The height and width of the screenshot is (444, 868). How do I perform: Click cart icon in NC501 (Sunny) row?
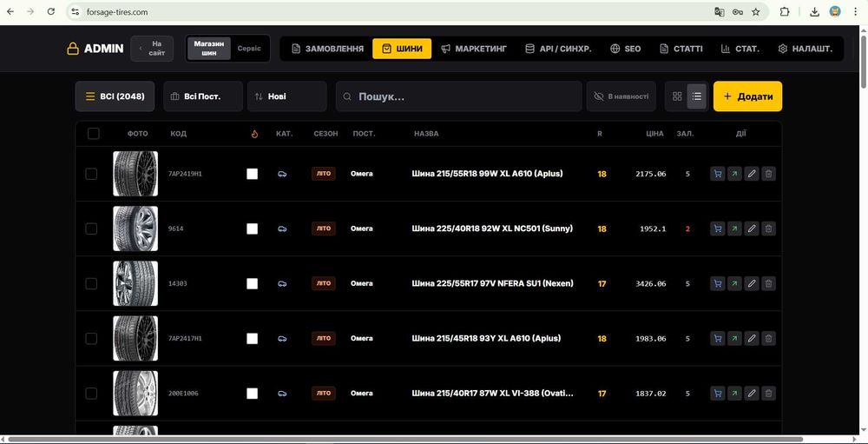[x=718, y=229]
